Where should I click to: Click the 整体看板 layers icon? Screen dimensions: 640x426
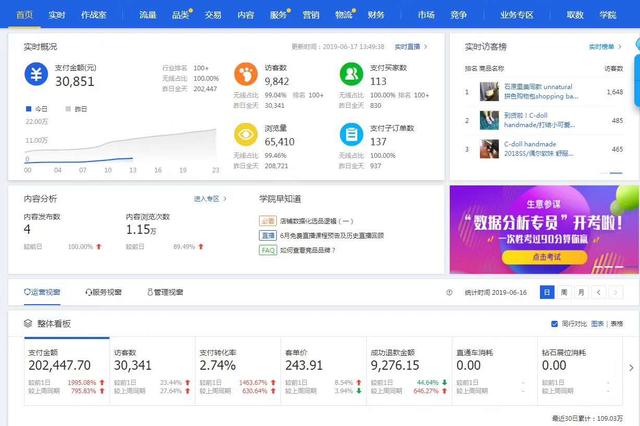pyautogui.click(x=28, y=324)
